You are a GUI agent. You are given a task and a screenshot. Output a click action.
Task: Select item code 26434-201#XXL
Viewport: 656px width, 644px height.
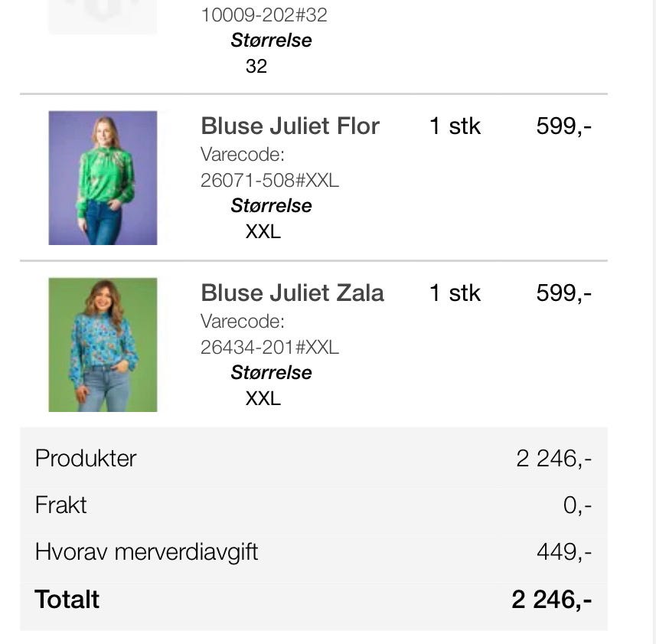pos(270,348)
